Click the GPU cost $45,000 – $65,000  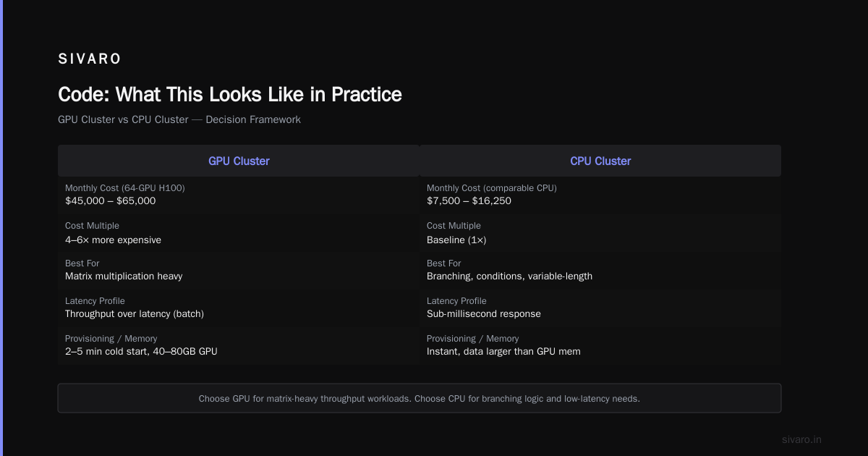tap(110, 200)
